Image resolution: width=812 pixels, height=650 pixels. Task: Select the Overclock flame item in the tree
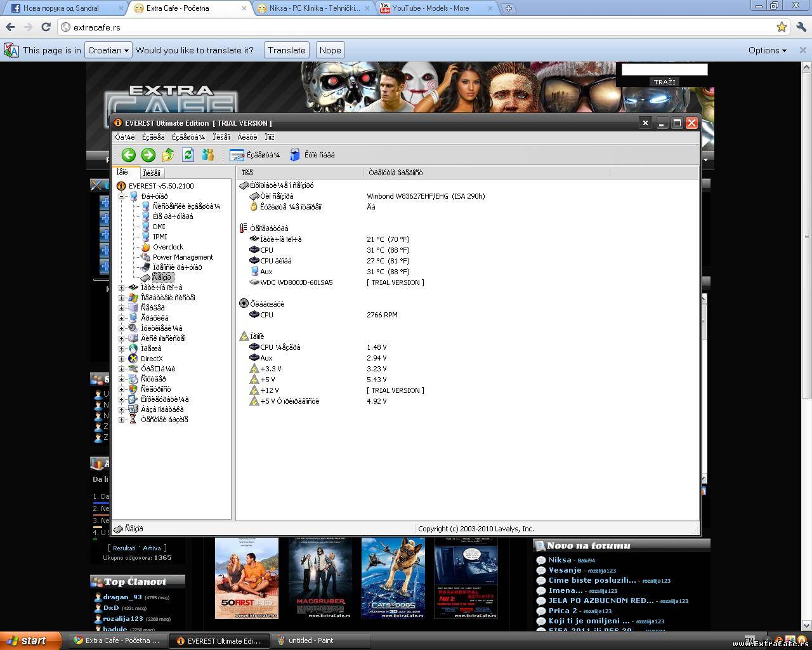[x=167, y=247]
